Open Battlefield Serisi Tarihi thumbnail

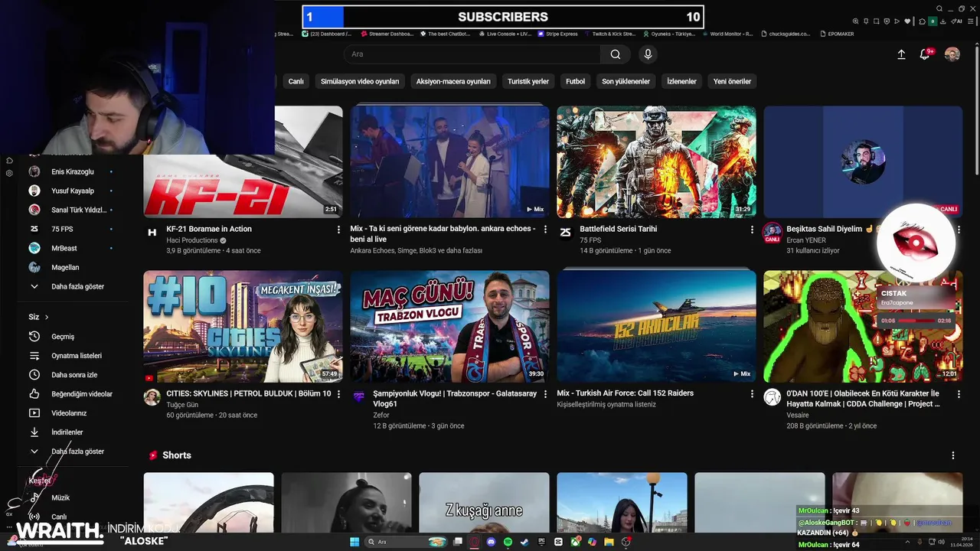656,161
